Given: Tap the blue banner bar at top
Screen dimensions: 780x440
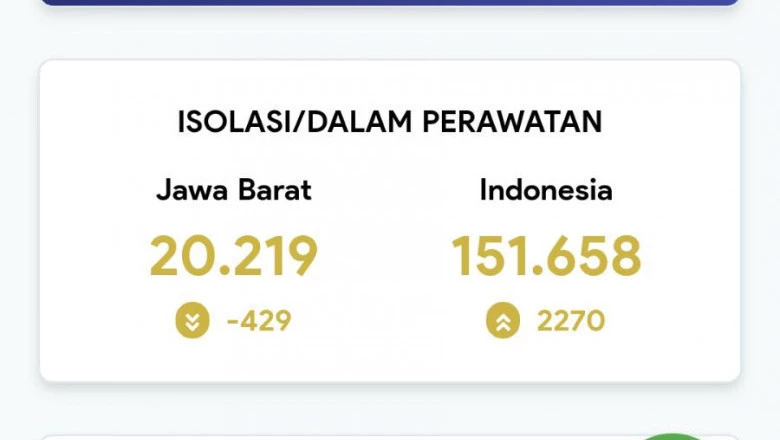Looking at the screenshot, I should pyautogui.click(x=390, y=2).
